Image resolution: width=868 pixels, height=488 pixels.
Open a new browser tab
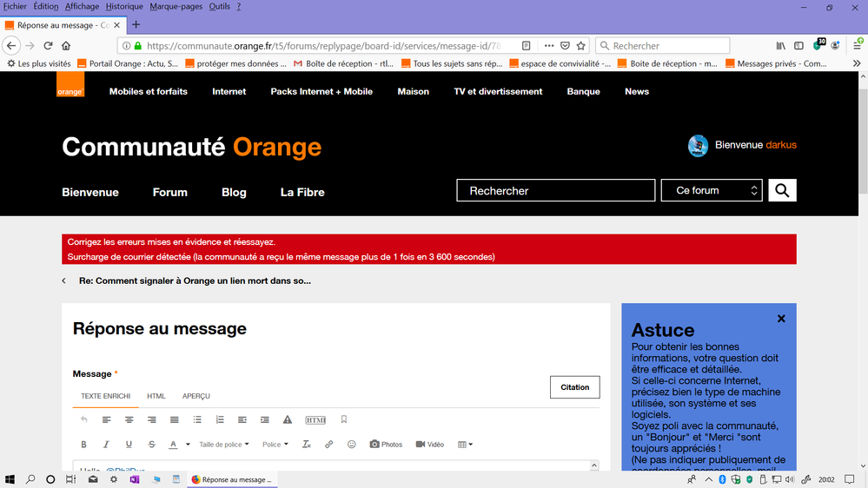coord(136,25)
